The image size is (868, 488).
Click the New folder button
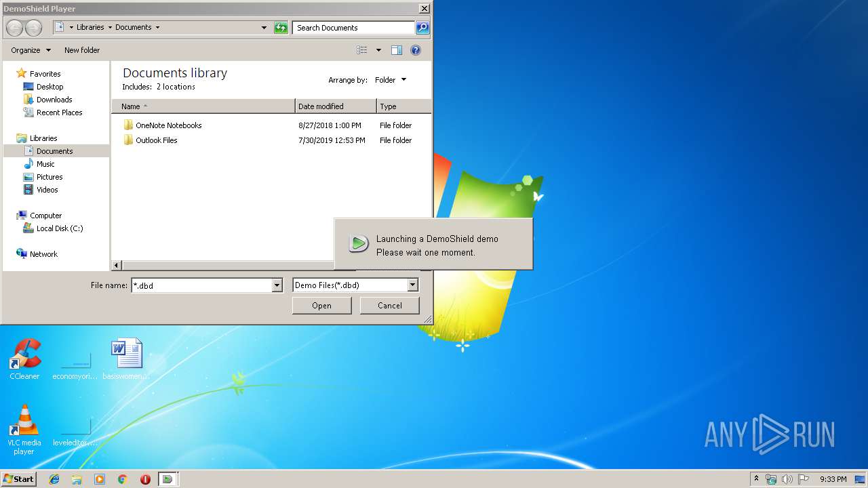click(82, 50)
